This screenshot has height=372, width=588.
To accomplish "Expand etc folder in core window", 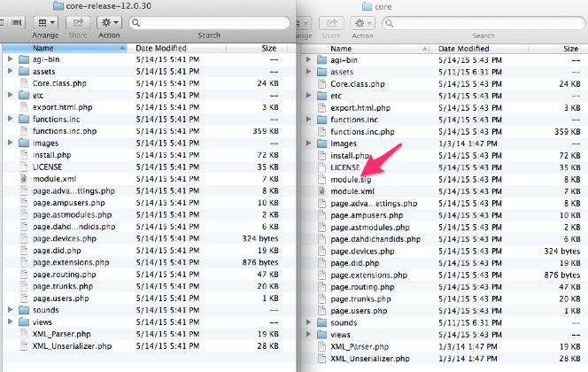I will pyautogui.click(x=308, y=96).
